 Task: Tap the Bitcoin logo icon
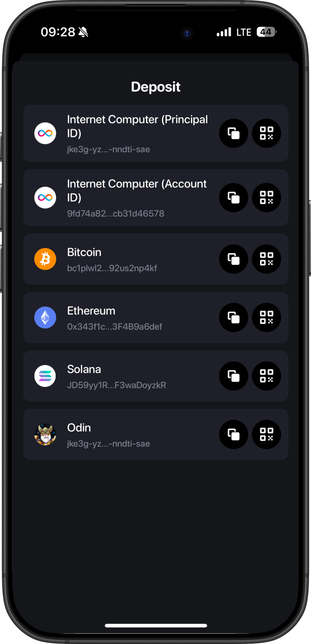pos(45,259)
